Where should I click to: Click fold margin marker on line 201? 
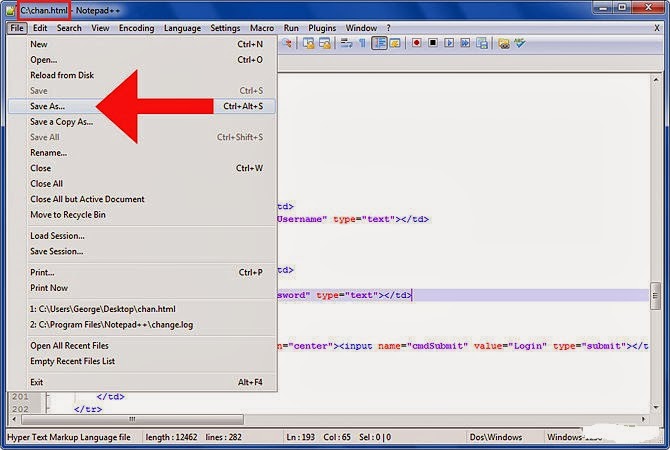(x=48, y=397)
